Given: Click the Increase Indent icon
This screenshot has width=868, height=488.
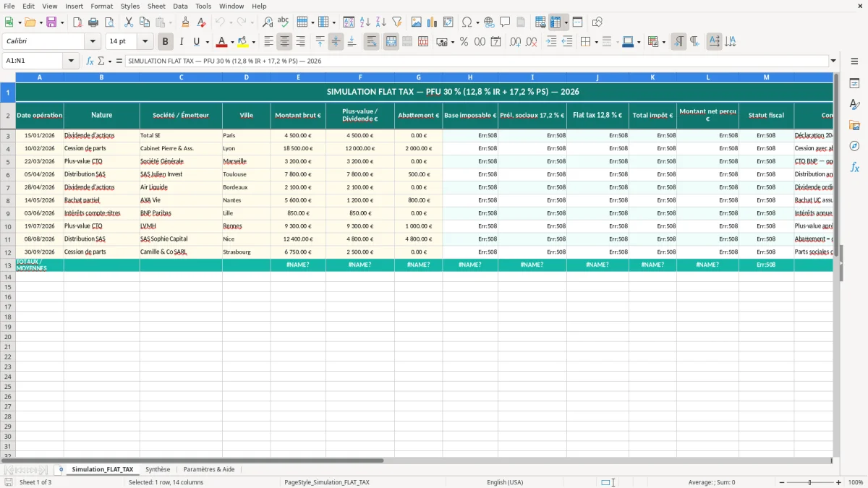Looking at the screenshot, I should coord(551,42).
